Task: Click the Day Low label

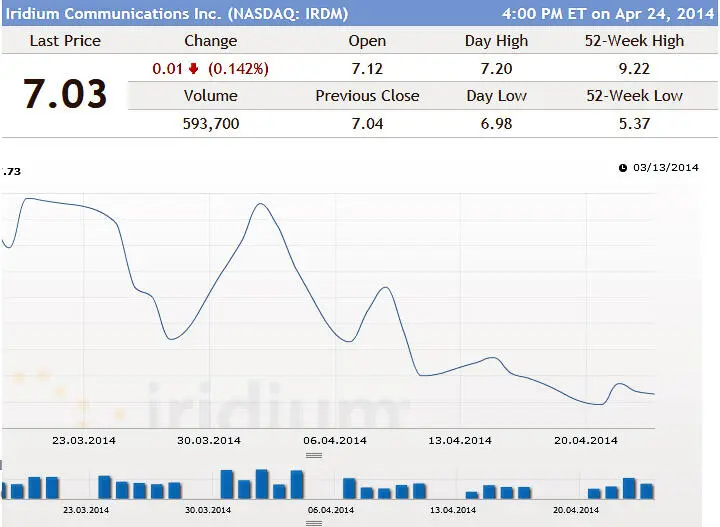Action: [x=496, y=96]
